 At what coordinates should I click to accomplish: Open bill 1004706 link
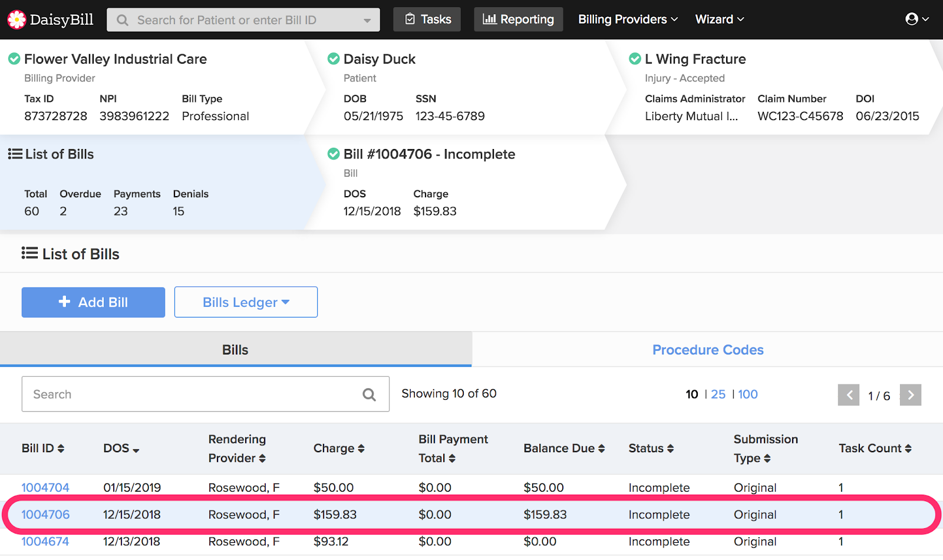pos(45,515)
